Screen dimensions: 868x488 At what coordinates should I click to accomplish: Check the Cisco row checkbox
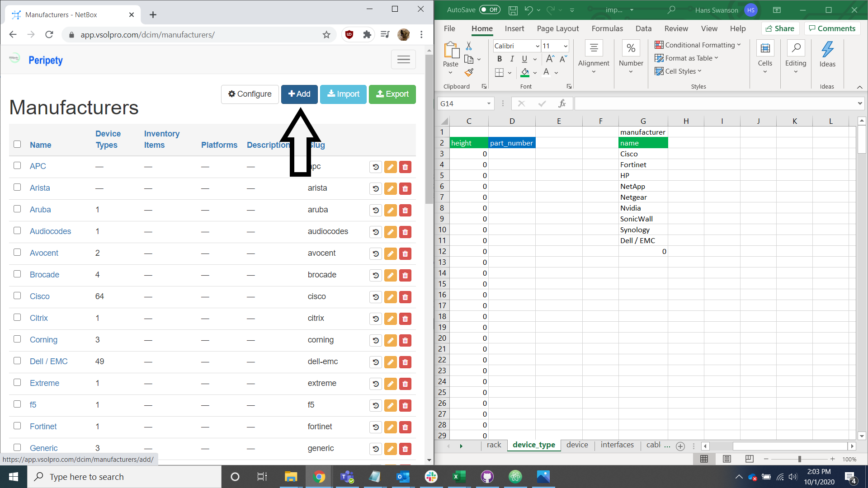(17, 296)
